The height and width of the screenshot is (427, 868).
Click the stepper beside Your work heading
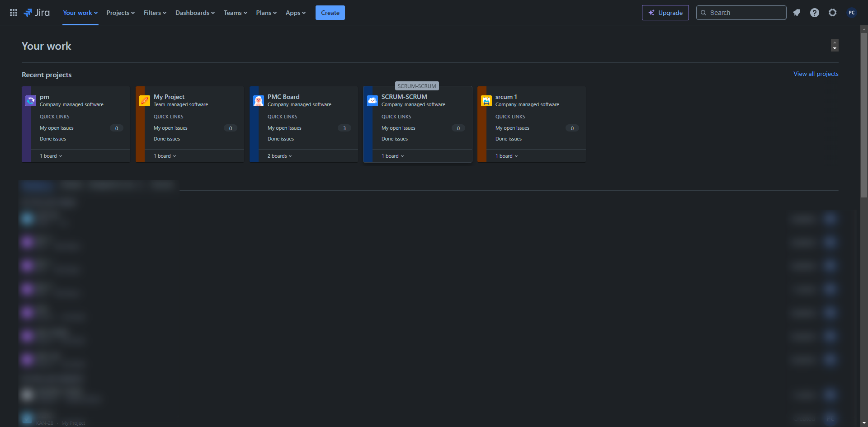835,45
